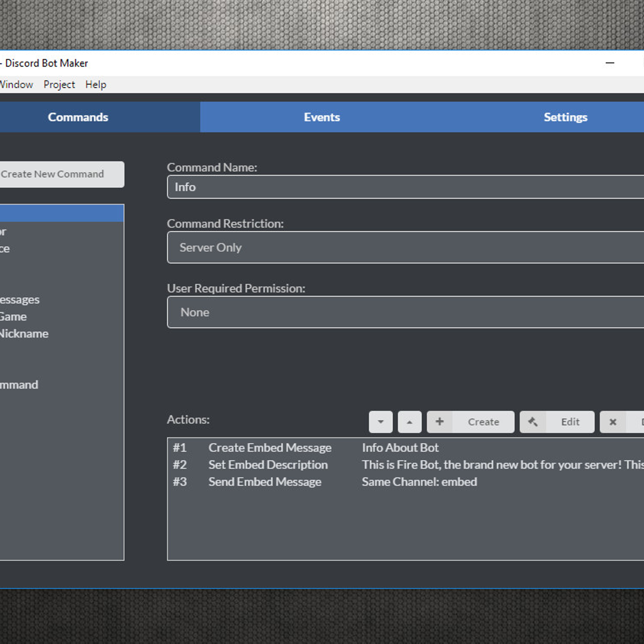Select action #1 Create Embed Message
This screenshot has width=644, height=644.
click(270, 448)
